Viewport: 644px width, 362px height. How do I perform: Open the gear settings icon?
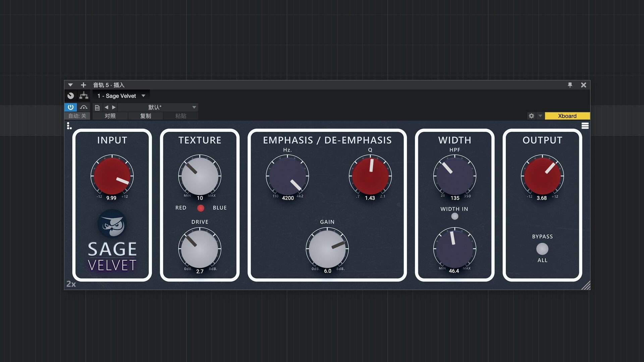(x=531, y=116)
